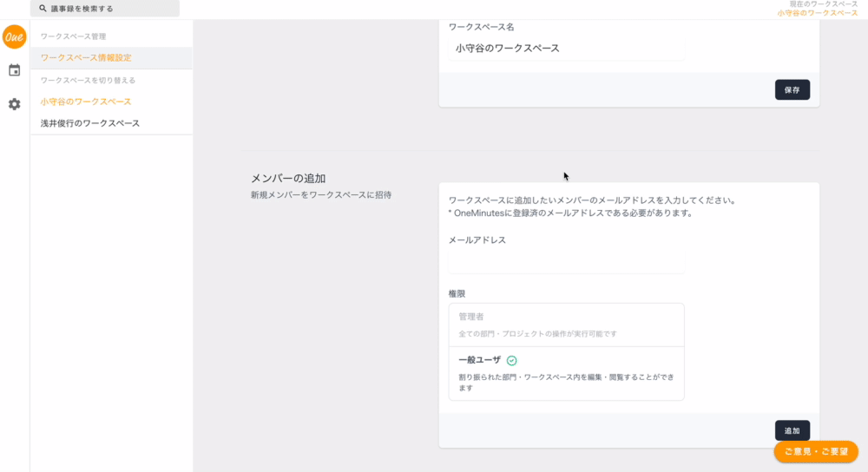Click the green checkmark beside 一般ユーザ
The image size is (868, 472).
point(512,360)
